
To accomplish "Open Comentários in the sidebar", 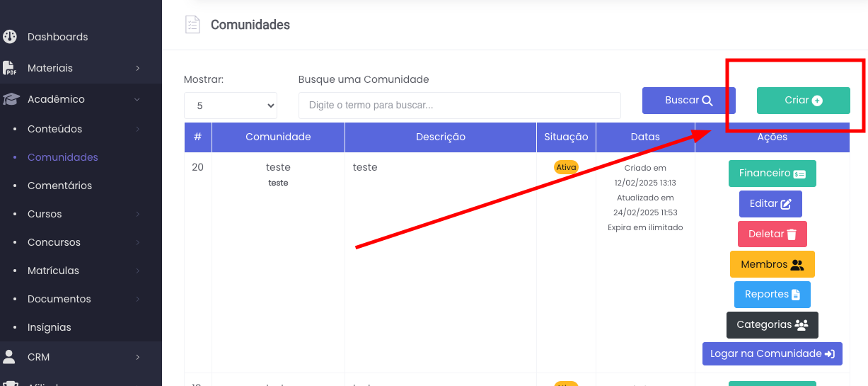I will [x=59, y=186].
